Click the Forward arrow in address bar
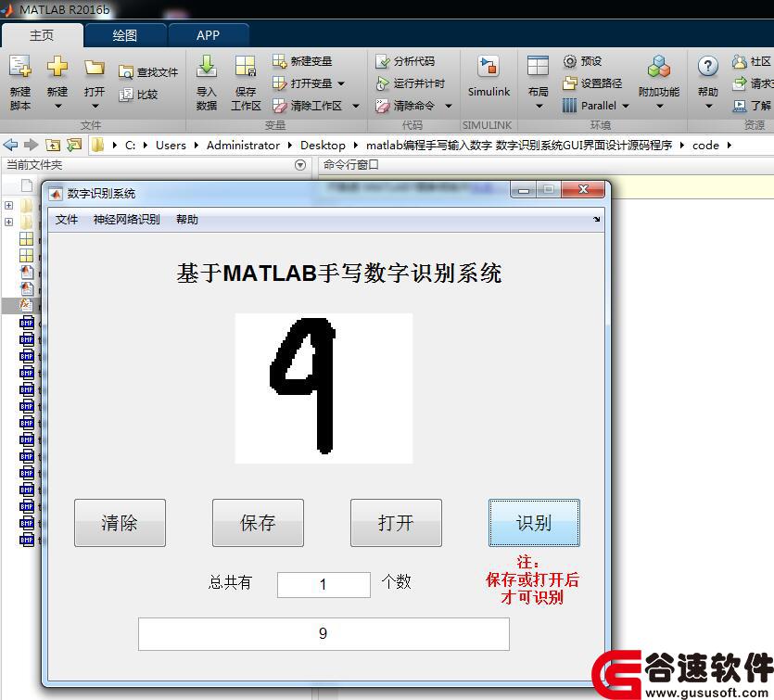 point(32,145)
